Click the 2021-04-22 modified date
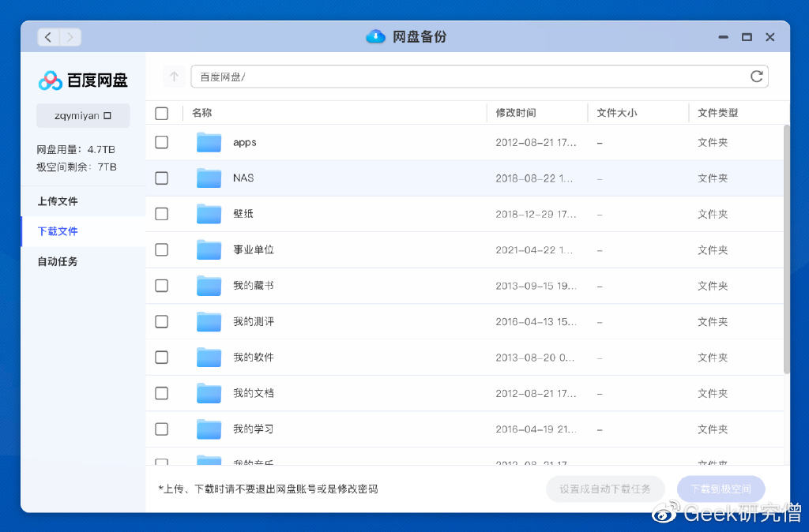The height and width of the screenshot is (532, 809). [534, 250]
